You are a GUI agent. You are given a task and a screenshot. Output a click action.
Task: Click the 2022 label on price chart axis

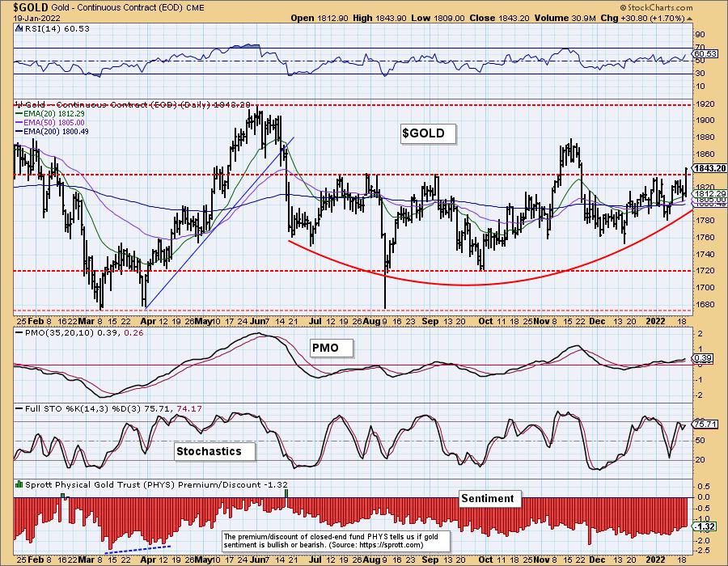(x=655, y=321)
